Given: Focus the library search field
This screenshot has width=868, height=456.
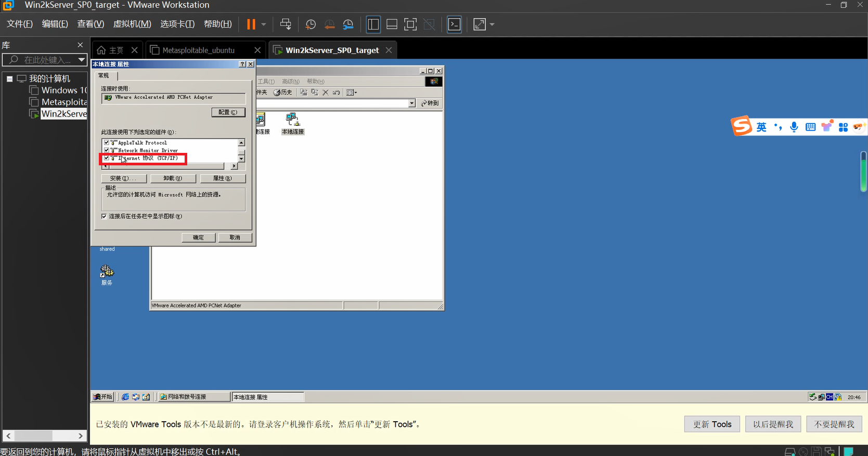Looking at the screenshot, I should coord(40,60).
